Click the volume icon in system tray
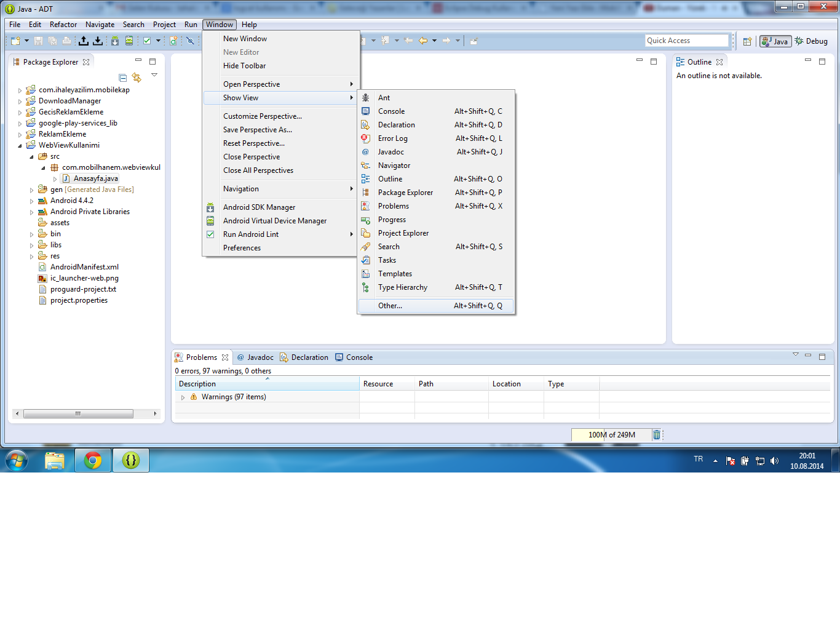The height and width of the screenshot is (630, 840). coord(774,461)
